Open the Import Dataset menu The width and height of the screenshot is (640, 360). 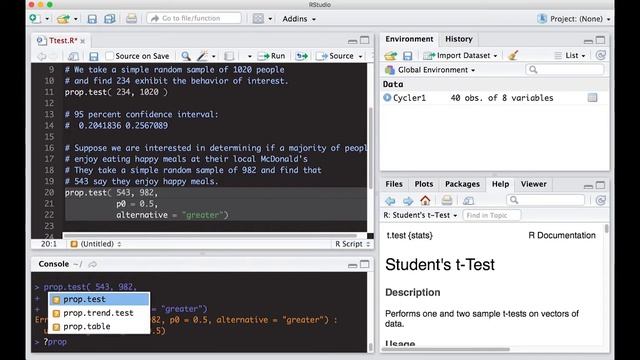(460, 56)
